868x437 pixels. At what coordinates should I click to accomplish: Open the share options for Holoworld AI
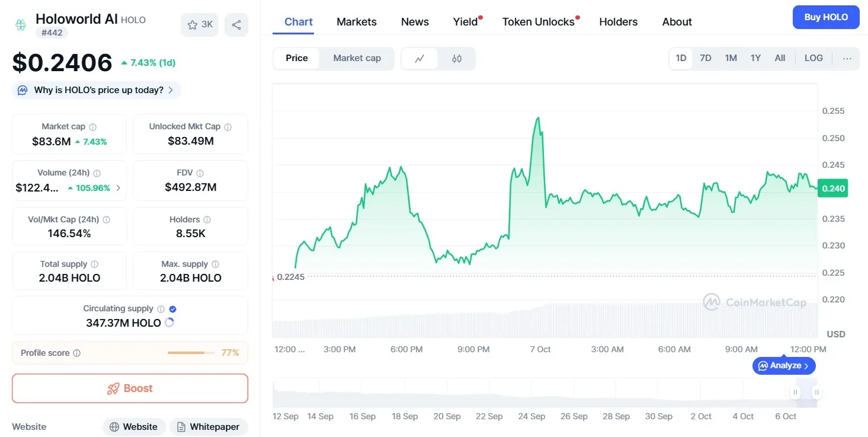point(236,24)
